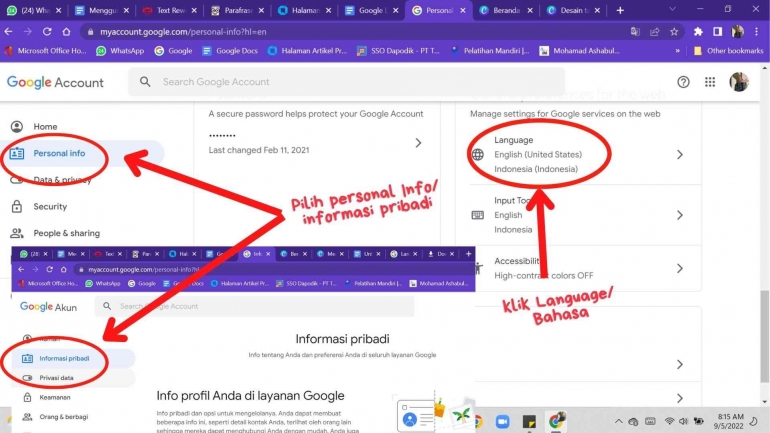770x433 pixels.
Task: Open Input Tools row chevron
Action: coord(680,215)
